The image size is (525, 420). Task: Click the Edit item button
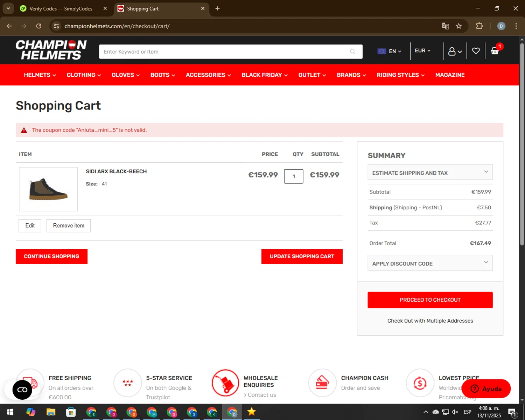tap(30, 226)
